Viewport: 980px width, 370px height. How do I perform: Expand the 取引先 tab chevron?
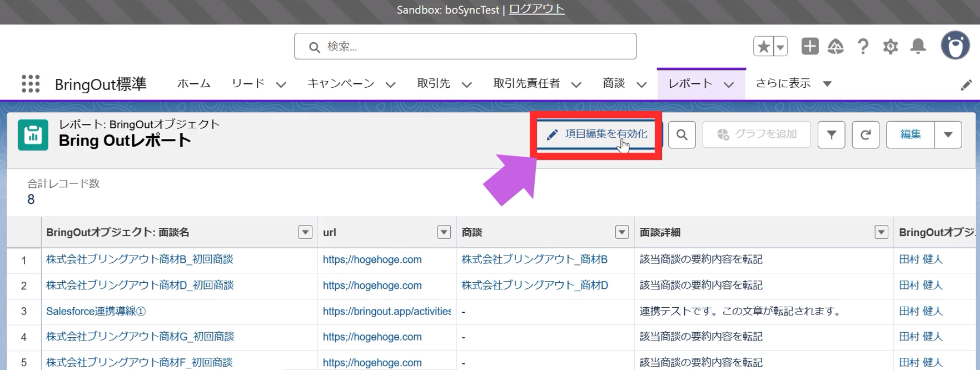click(x=467, y=84)
